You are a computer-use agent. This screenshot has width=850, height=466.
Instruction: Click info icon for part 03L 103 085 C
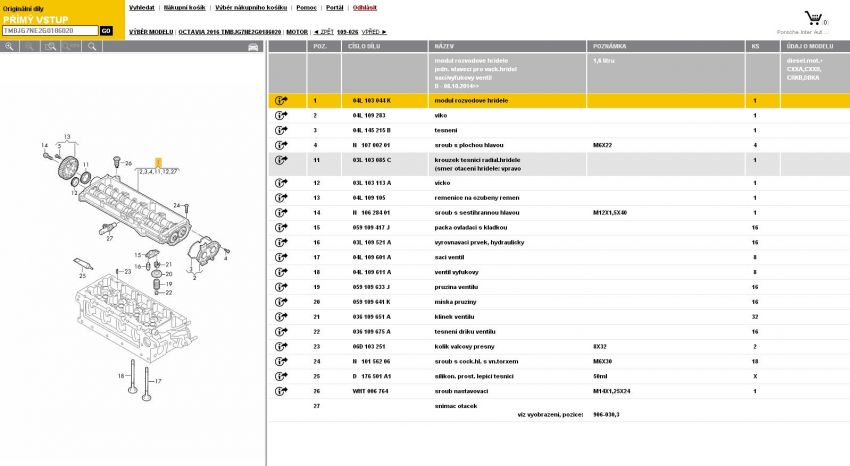click(280, 160)
